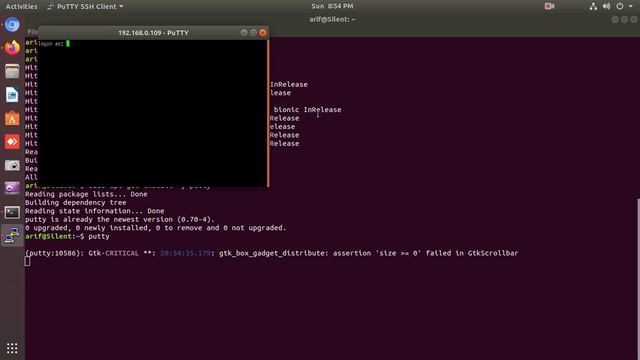Image resolution: width=640 pixels, height=360 pixels.
Task: Click the arif@Silent terminal title
Action: pos(332,19)
